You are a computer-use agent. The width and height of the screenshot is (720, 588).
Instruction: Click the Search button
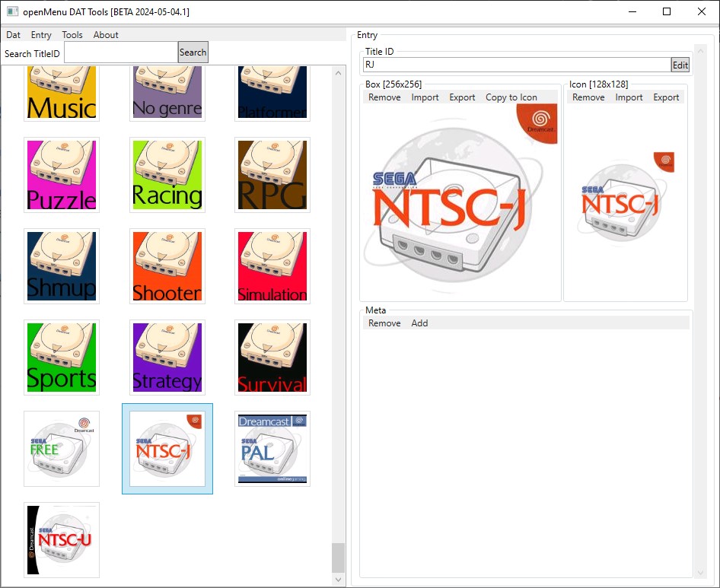(193, 52)
